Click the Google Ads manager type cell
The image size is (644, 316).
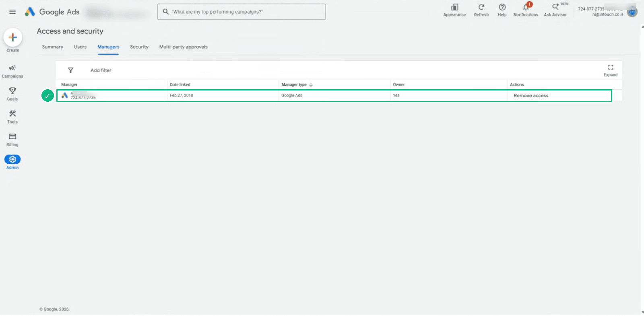292,96
